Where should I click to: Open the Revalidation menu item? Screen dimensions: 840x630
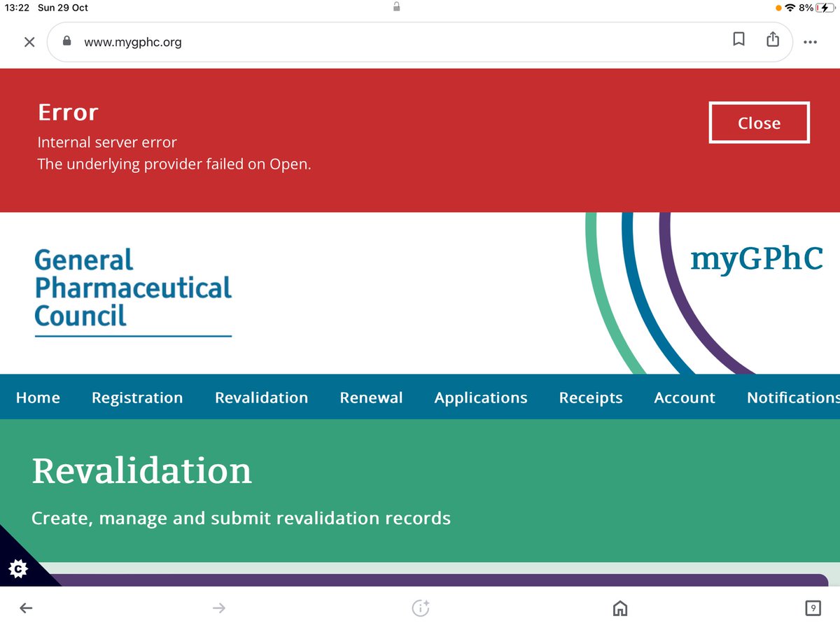pos(261,398)
